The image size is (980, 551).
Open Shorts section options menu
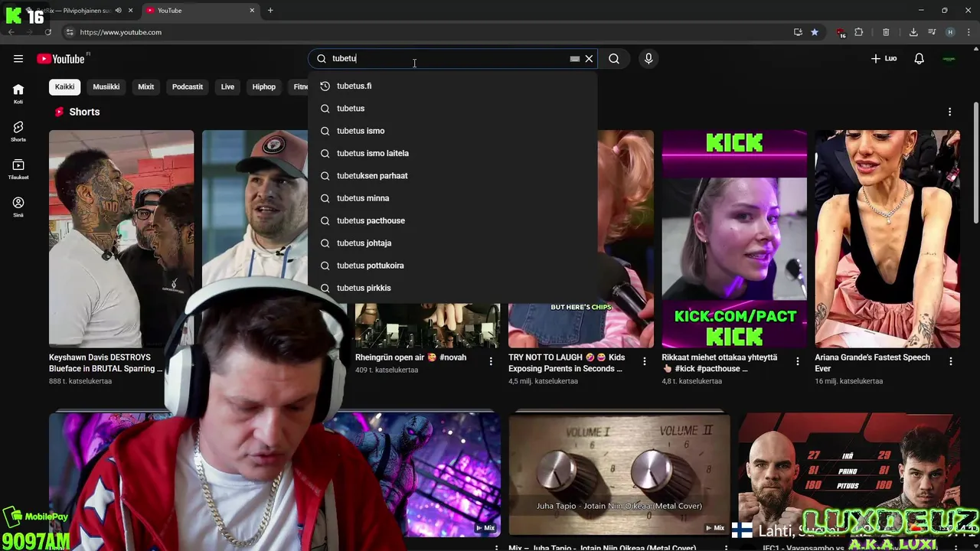[949, 112]
